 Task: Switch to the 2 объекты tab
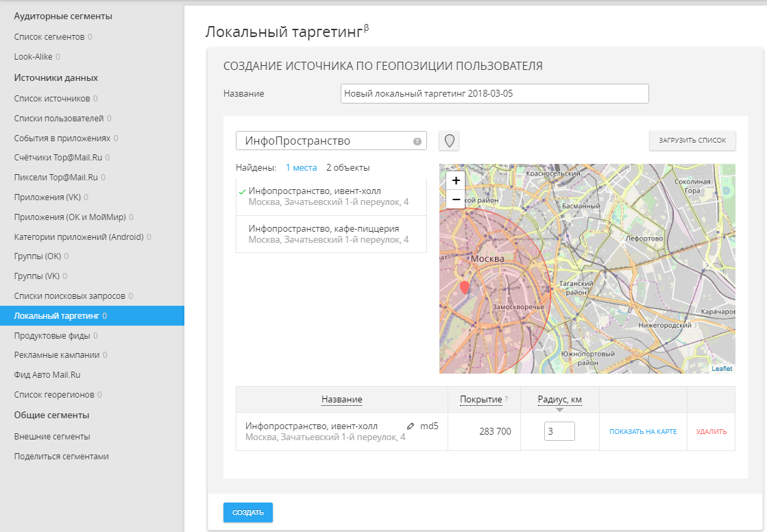click(348, 167)
